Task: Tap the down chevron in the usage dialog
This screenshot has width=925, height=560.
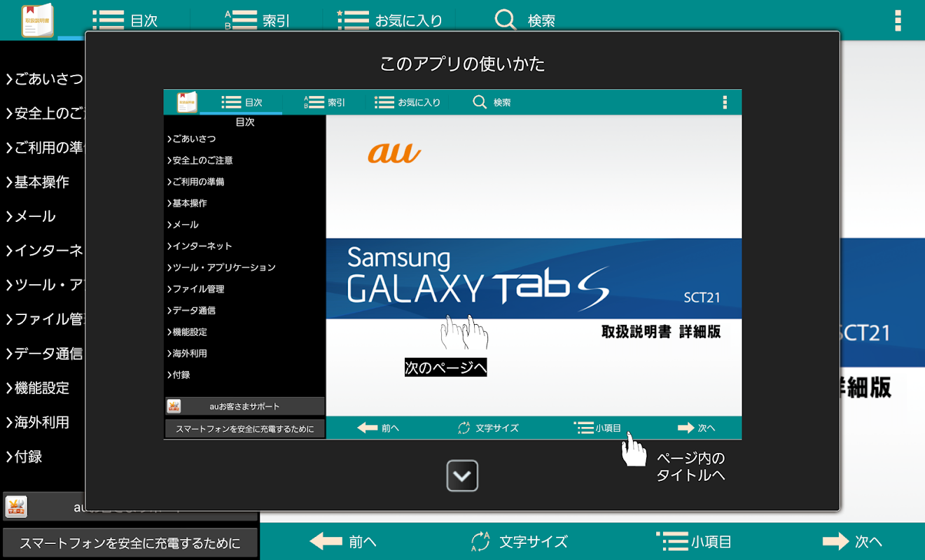Action: point(462,476)
